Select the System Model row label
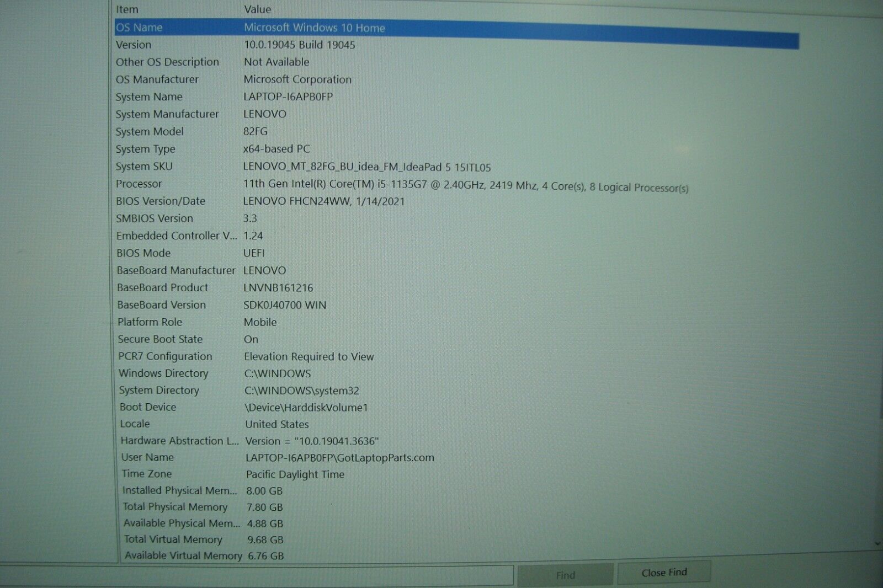 pyautogui.click(x=150, y=131)
